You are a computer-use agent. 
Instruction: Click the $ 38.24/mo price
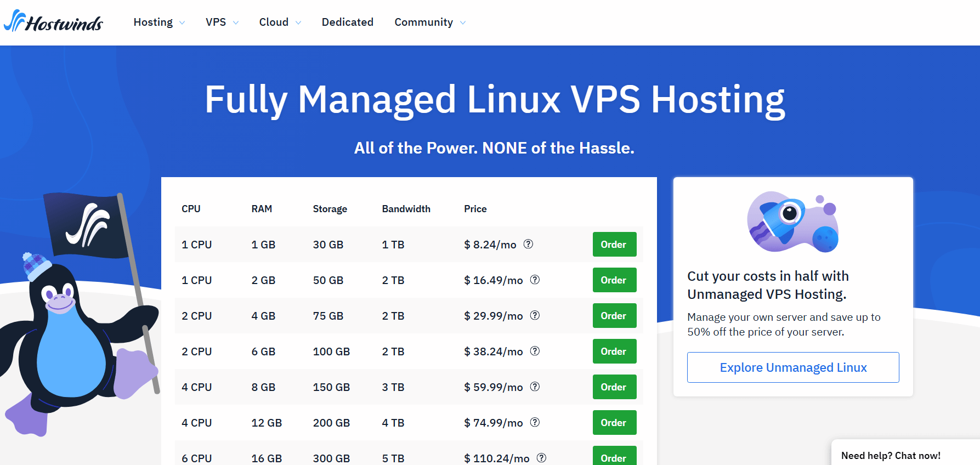coord(494,351)
